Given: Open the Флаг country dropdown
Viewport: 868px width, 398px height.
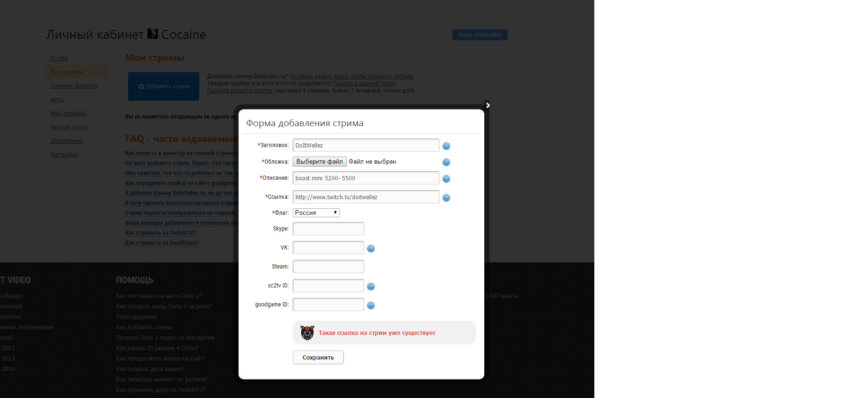Looking at the screenshot, I should point(316,213).
